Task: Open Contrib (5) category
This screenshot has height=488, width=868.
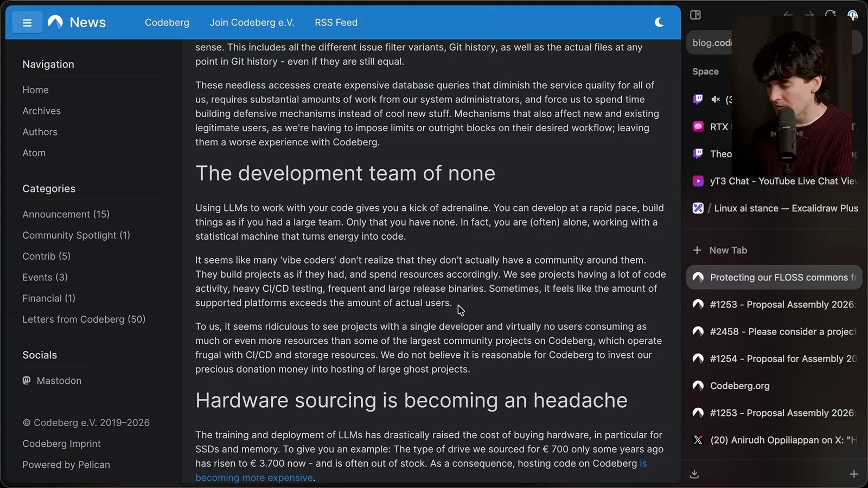Action: tap(46, 256)
